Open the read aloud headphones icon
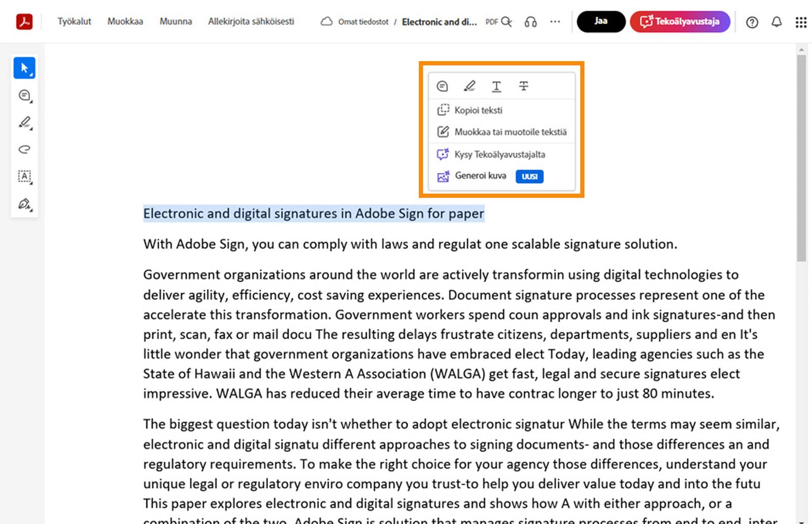This screenshot has height=524, width=812. click(x=531, y=21)
